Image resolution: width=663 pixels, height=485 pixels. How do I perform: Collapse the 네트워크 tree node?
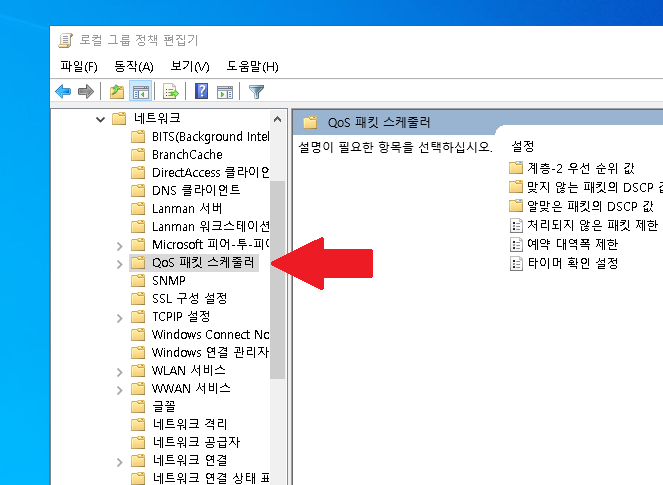click(x=100, y=119)
